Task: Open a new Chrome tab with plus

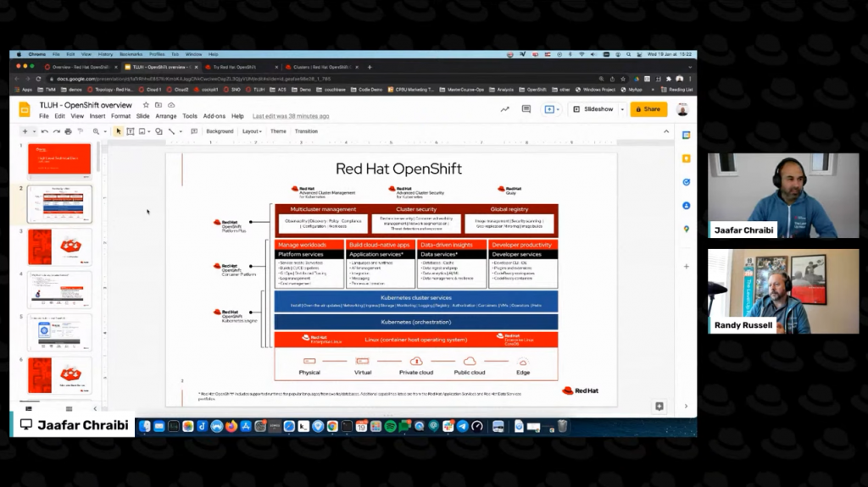Action: (x=370, y=67)
